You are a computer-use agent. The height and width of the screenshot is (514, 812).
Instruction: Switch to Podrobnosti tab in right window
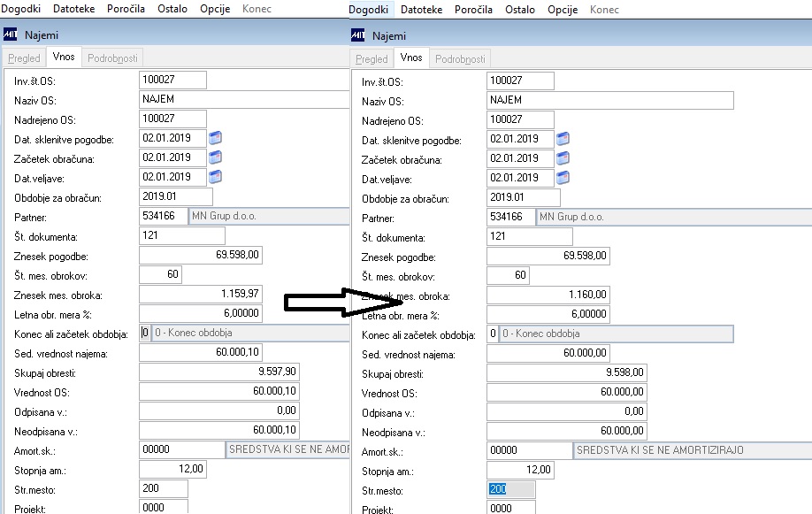tap(460, 59)
